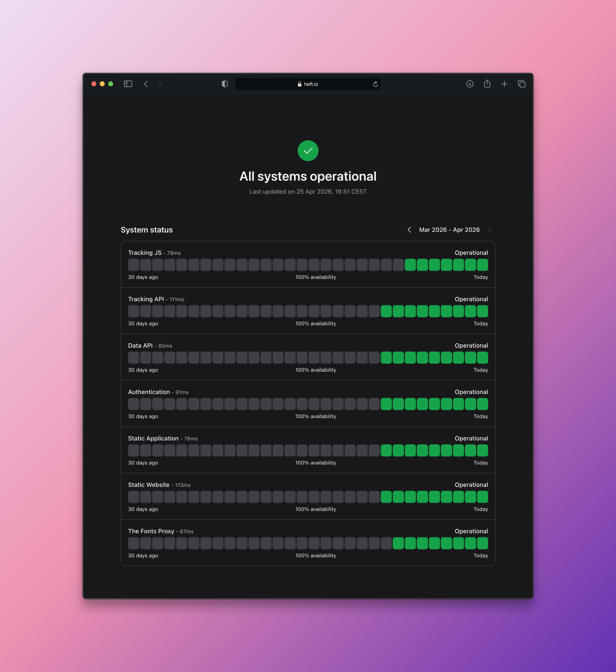The height and width of the screenshot is (672, 616).
Task: Show the tab overview icon
Action: click(522, 84)
